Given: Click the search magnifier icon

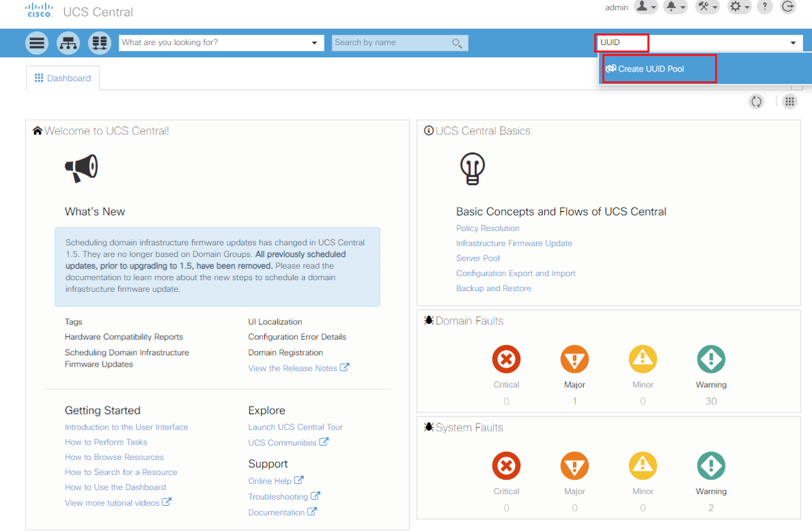Looking at the screenshot, I should [456, 43].
